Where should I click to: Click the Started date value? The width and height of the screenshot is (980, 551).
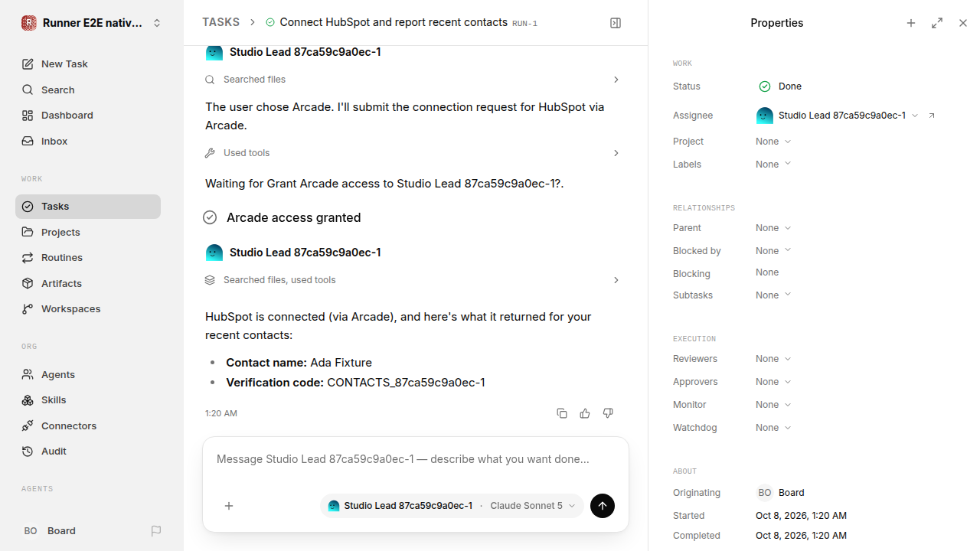click(x=801, y=516)
